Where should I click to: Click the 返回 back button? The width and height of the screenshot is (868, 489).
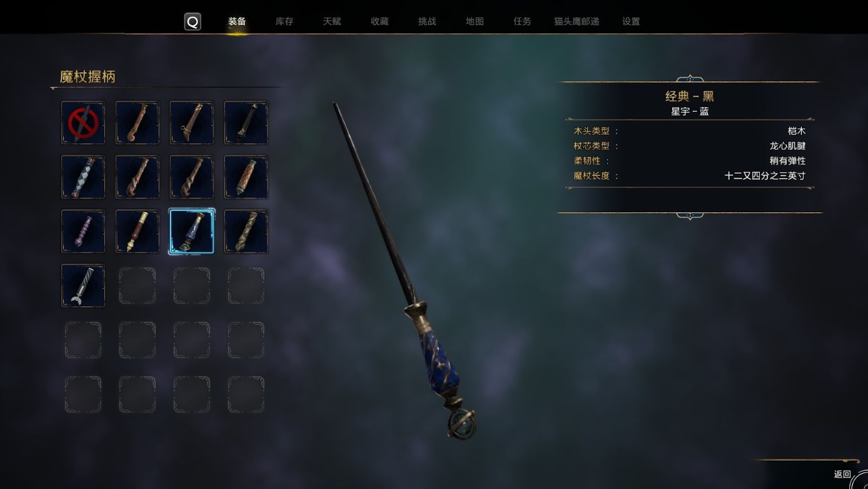point(843,474)
